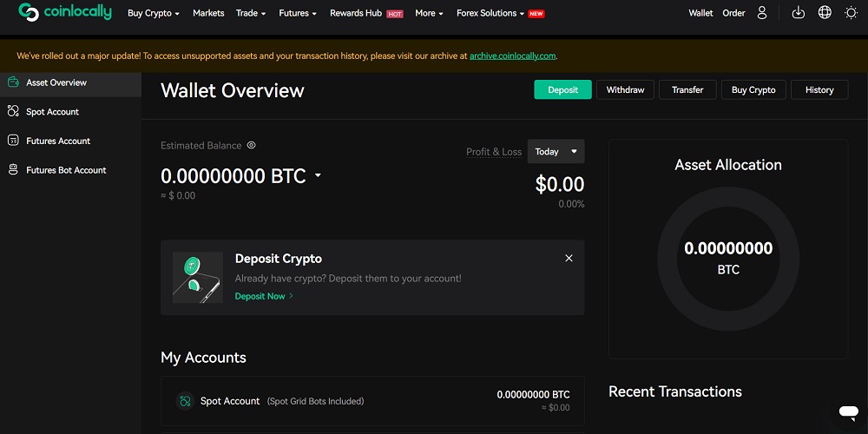
Task: Expand the Buy Crypto menu
Action: pyautogui.click(x=154, y=13)
